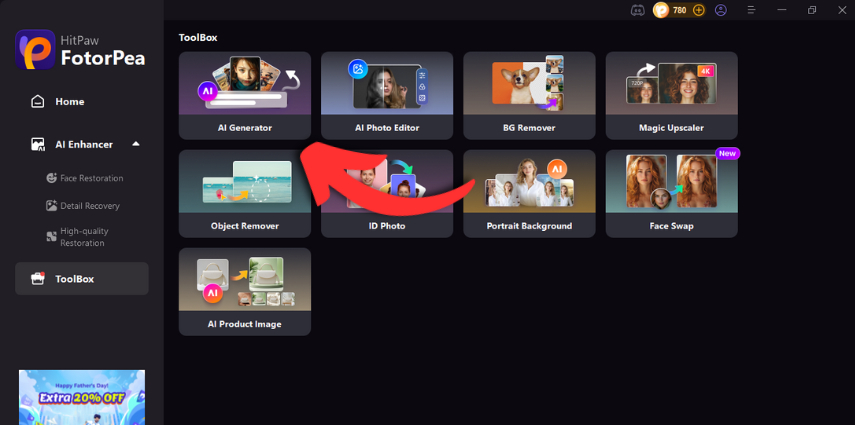The width and height of the screenshot is (855, 425).
Task: Click the 780 credits balance
Action: (x=679, y=10)
